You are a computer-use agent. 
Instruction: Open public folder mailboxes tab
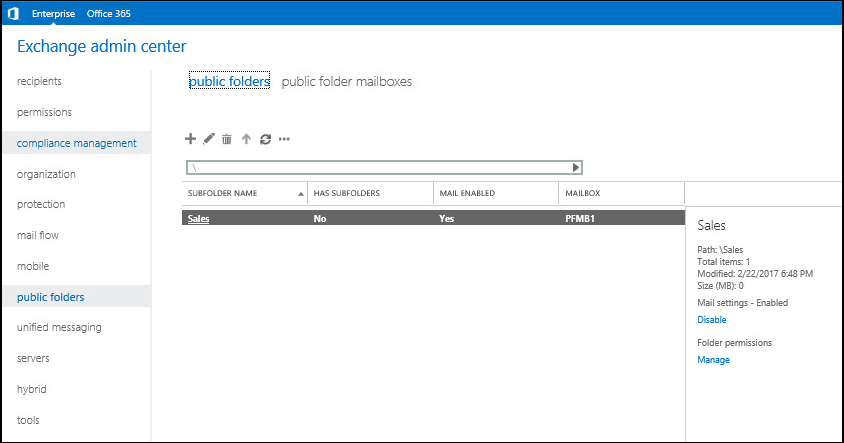pos(347,81)
